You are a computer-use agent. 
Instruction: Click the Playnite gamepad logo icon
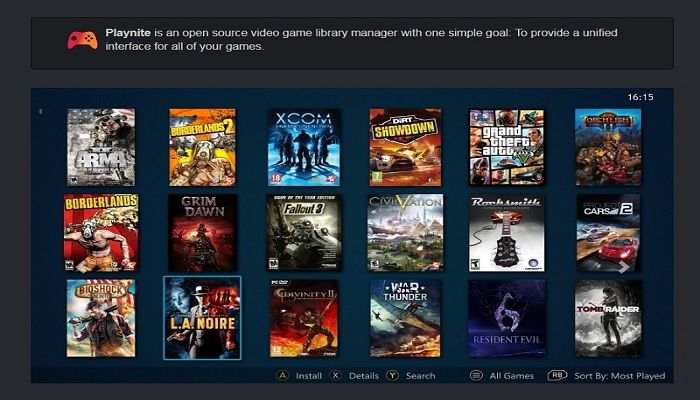click(x=81, y=40)
